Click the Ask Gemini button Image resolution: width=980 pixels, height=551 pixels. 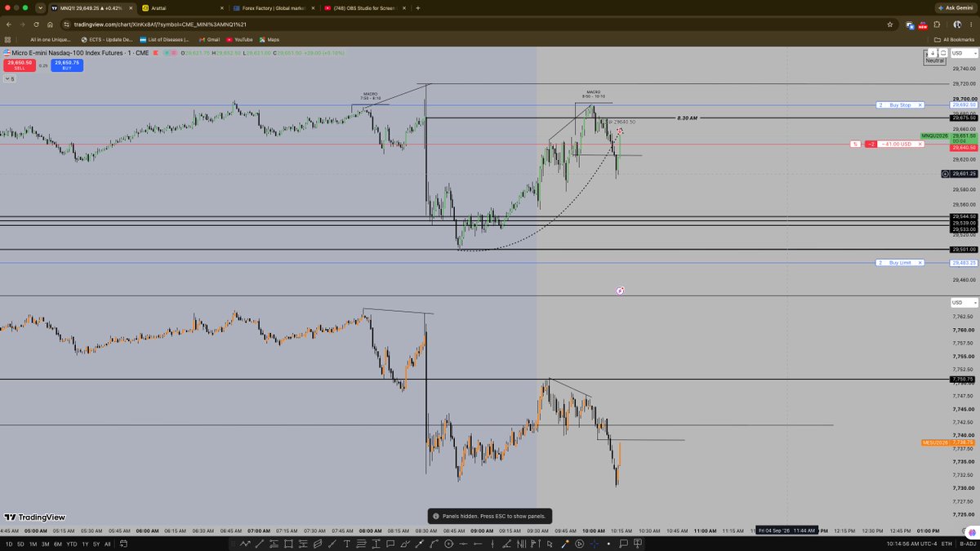955,8
